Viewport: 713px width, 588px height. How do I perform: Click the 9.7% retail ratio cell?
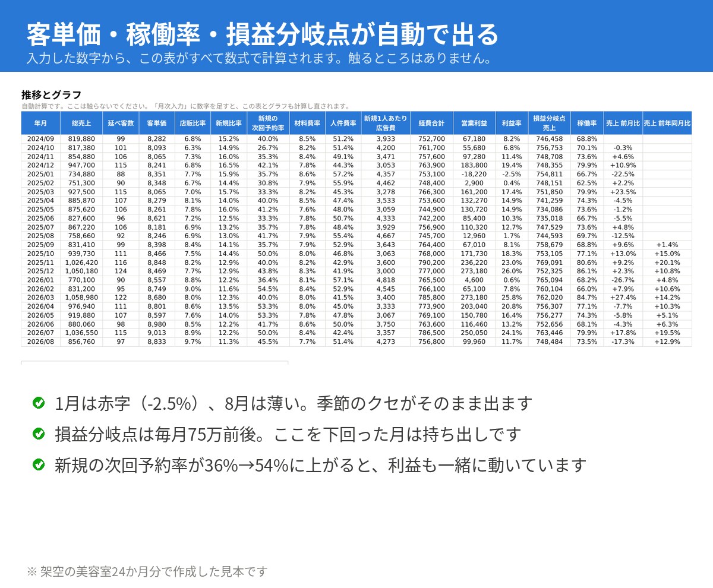point(193,342)
